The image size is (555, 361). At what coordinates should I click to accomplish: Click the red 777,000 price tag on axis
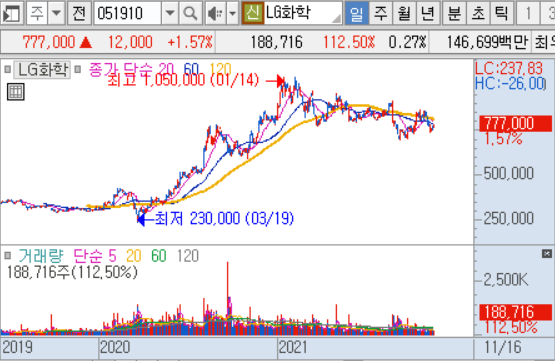pos(515,124)
